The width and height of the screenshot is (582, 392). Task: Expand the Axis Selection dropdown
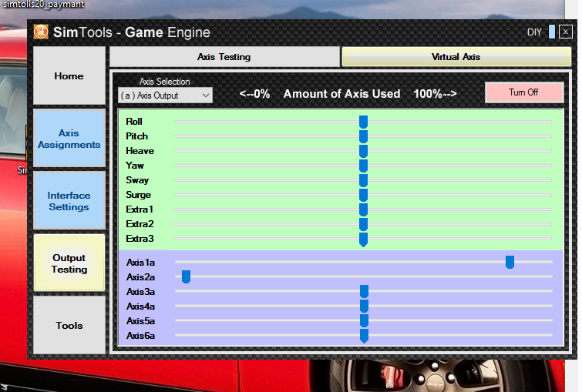point(165,95)
